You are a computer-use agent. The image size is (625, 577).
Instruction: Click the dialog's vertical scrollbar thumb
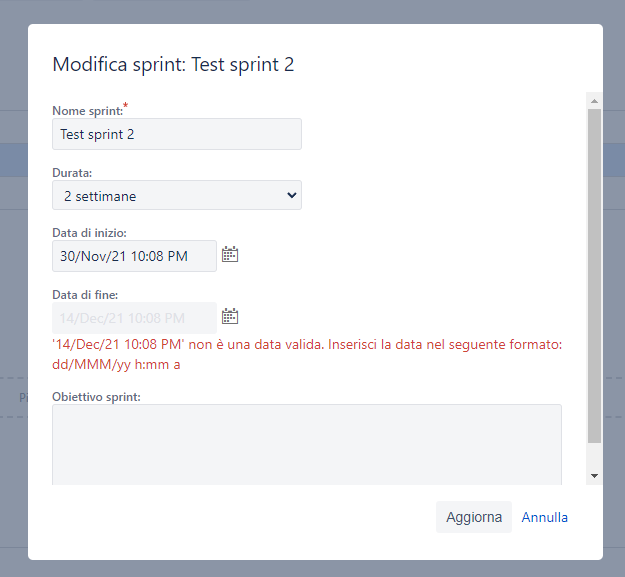594,276
